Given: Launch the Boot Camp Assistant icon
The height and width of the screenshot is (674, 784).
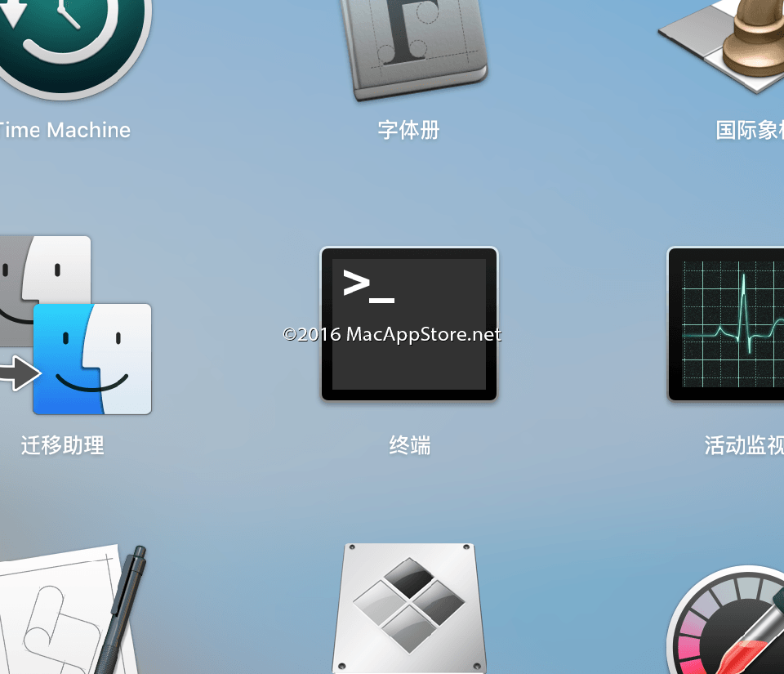Looking at the screenshot, I should click(x=409, y=609).
